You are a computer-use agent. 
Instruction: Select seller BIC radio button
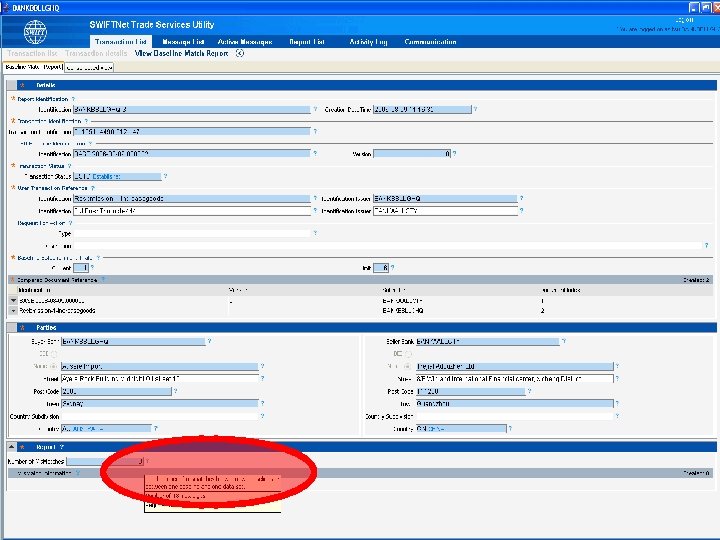(408, 354)
